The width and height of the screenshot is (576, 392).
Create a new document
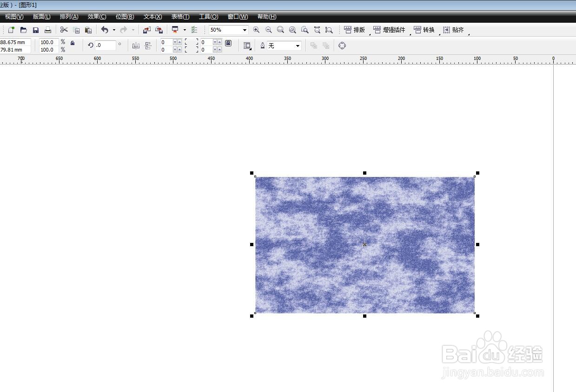pos(11,30)
